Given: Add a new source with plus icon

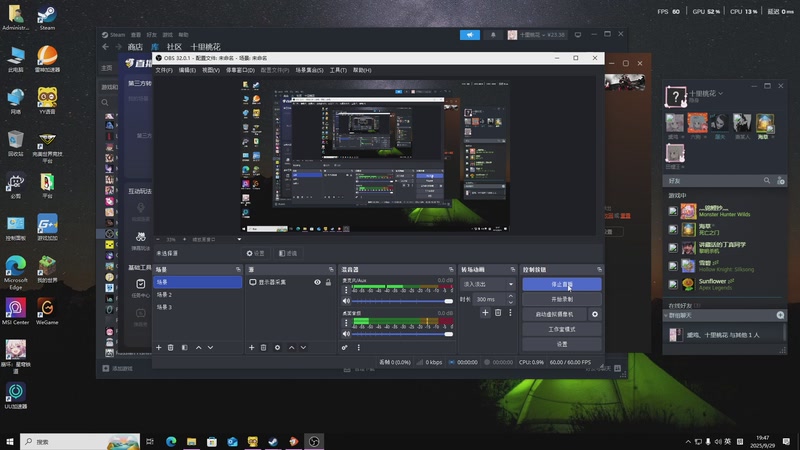Looking at the screenshot, I should [252, 347].
